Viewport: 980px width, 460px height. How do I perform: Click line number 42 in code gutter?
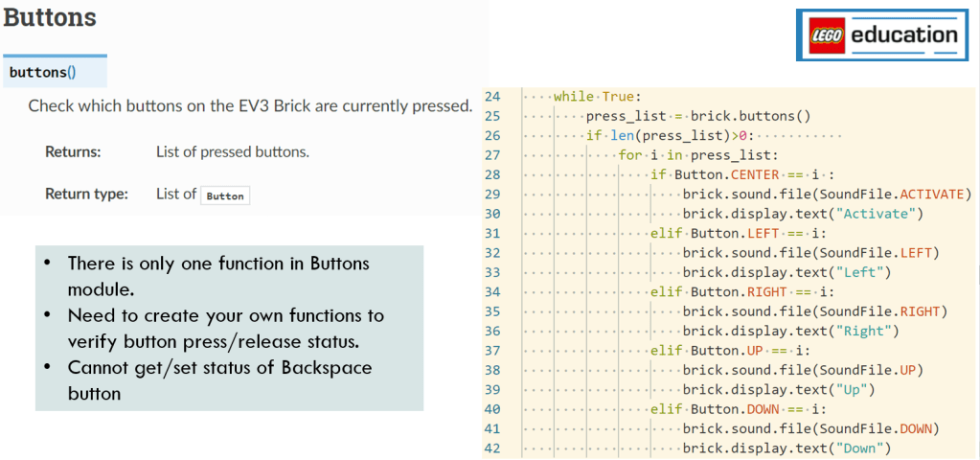click(x=492, y=448)
